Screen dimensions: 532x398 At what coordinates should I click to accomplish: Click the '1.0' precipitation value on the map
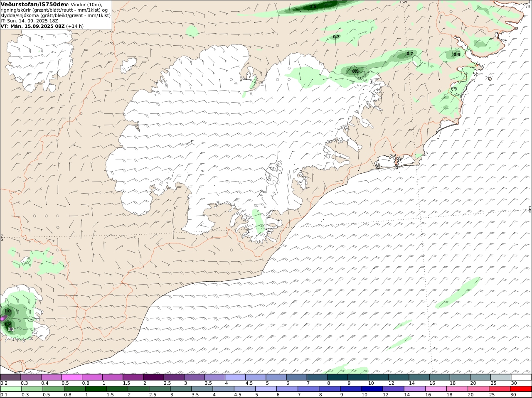pyautogui.click(x=7, y=311)
